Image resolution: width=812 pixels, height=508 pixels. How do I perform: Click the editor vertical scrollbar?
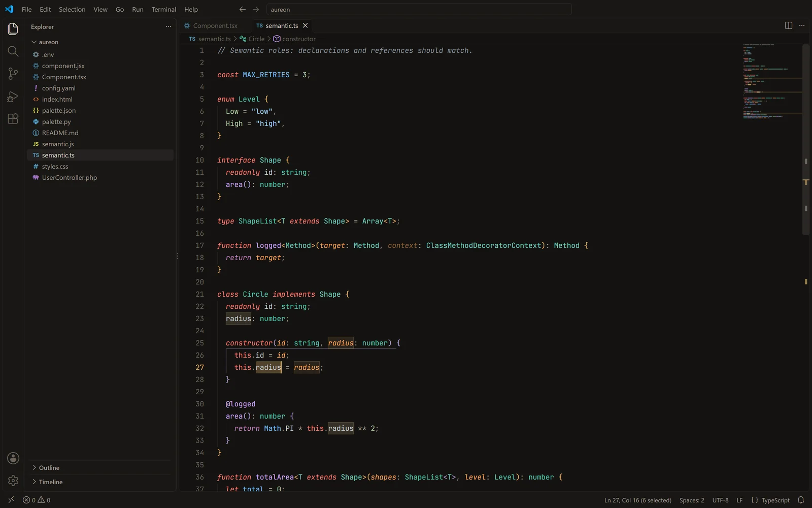806,139
